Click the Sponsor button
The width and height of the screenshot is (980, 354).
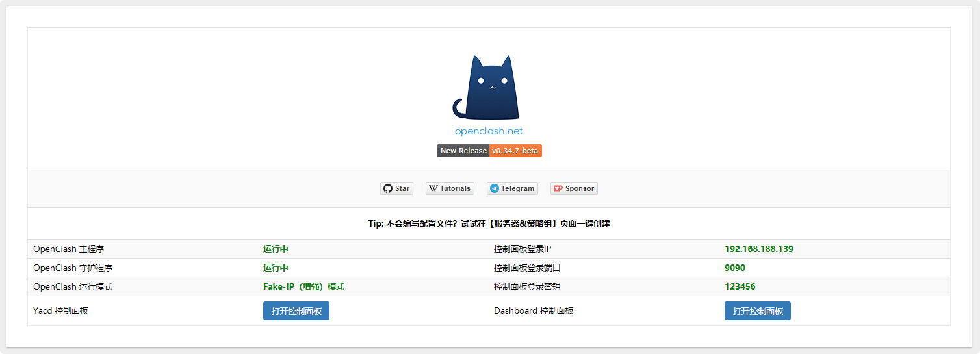click(x=574, y=188)
